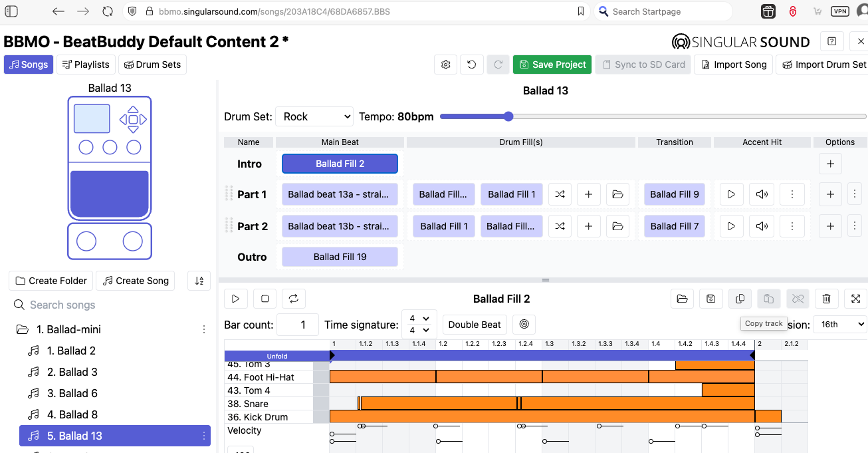Viewport: 868px width, 453px height.
Task: Click the Import Song button
Action: click(x=734, y=65)
